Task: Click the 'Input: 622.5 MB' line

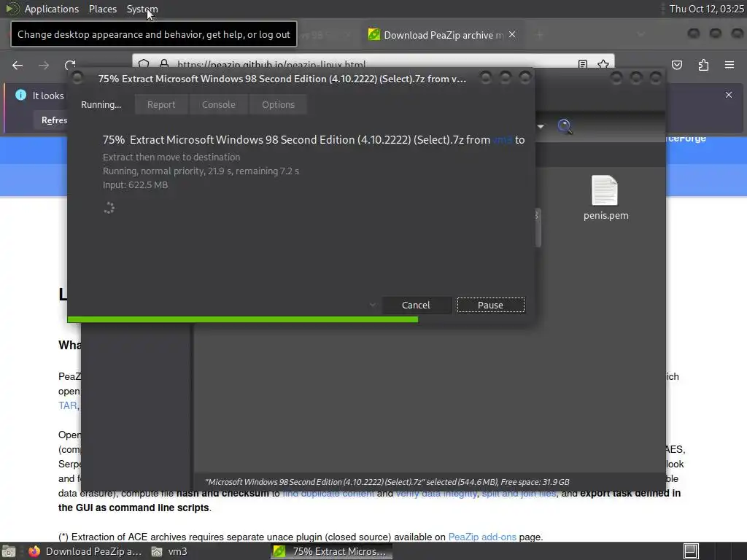Action: 135,184
